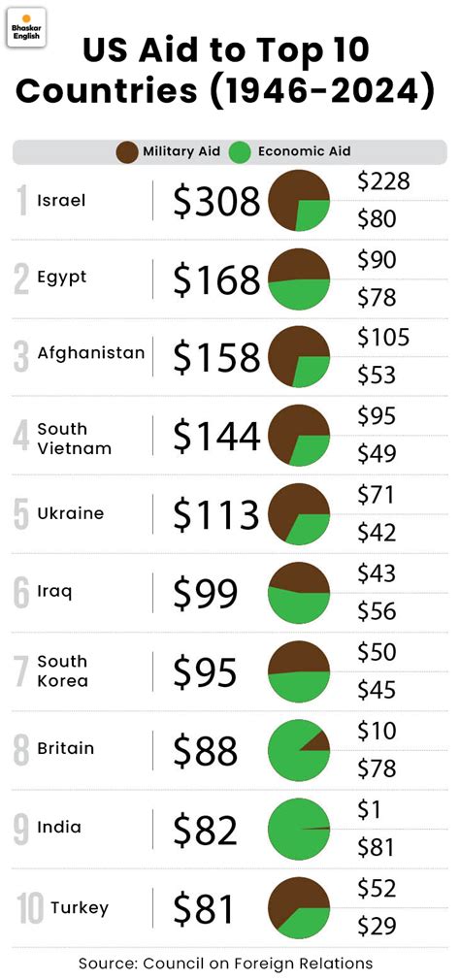The image size is (460, 980).
Task: Click Israel's pie chart
Action: (x=299, y=201)
